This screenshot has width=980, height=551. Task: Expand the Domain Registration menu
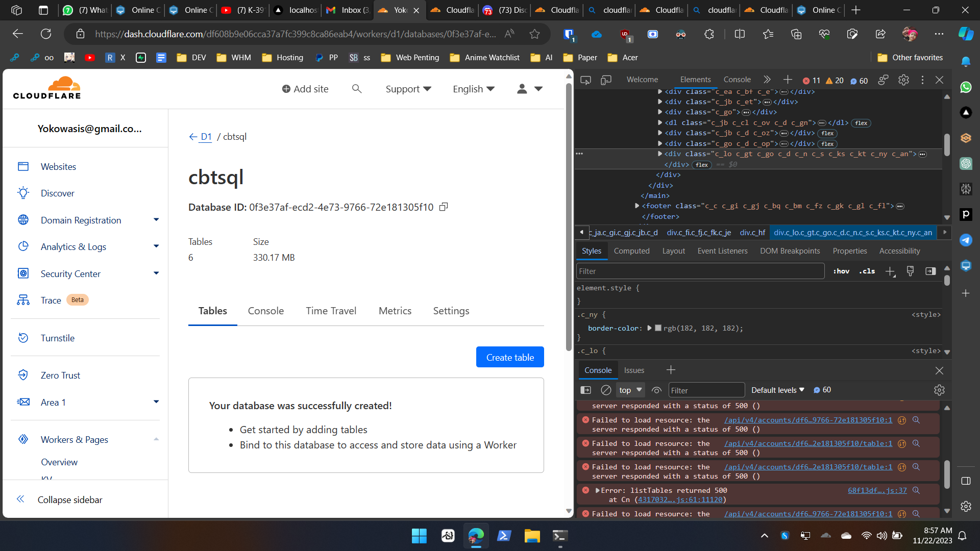coord(156,220)
